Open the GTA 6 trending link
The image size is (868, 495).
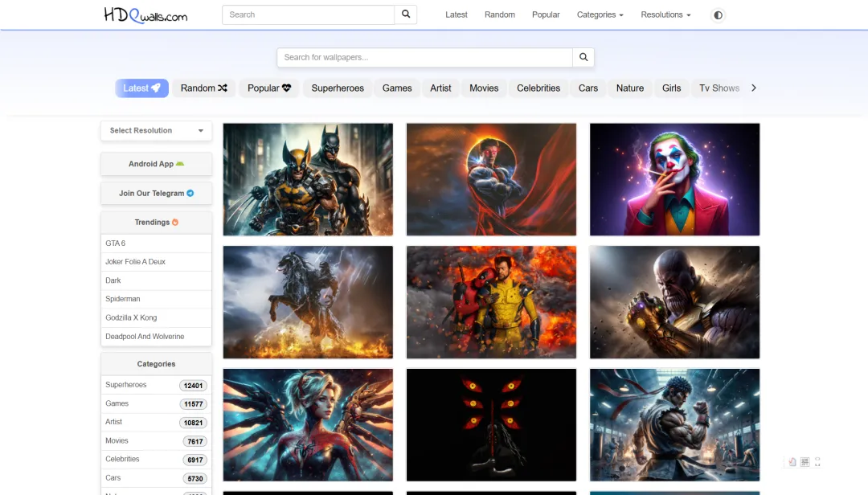156,243
